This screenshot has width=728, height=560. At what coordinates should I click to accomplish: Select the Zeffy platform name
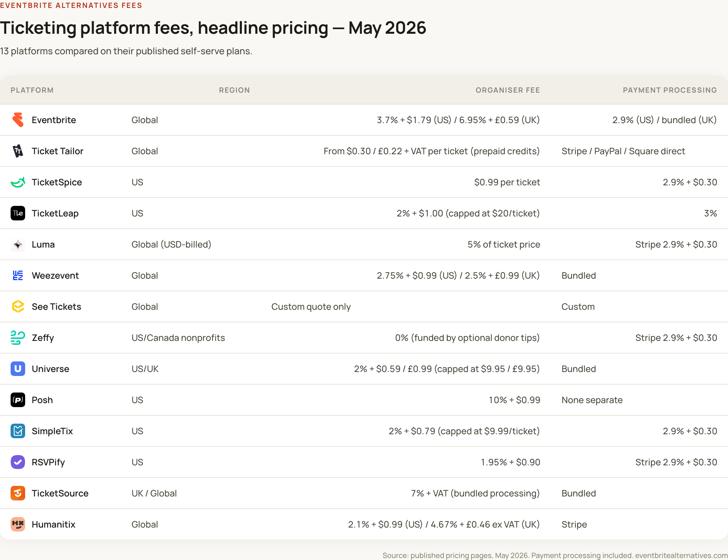43,338
